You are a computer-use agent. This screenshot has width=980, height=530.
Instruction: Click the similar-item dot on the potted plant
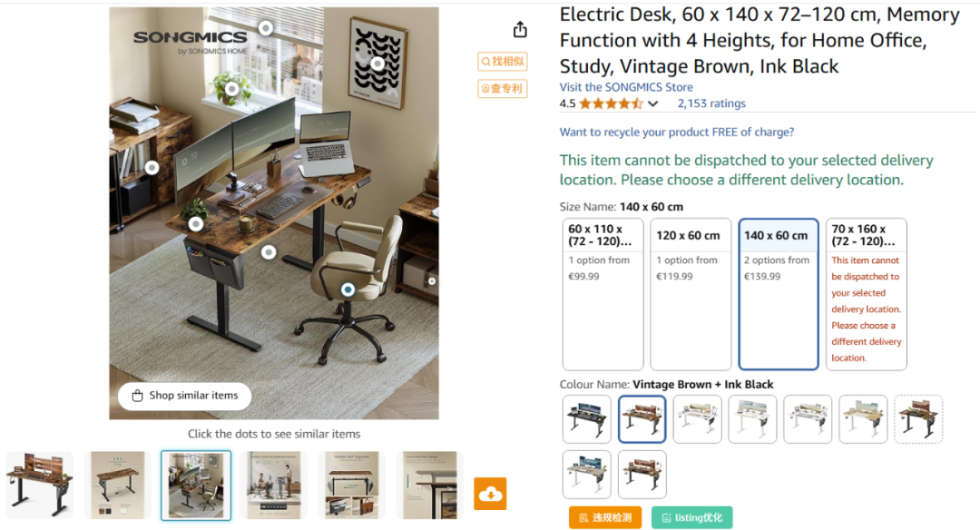(x=232, y=89)
